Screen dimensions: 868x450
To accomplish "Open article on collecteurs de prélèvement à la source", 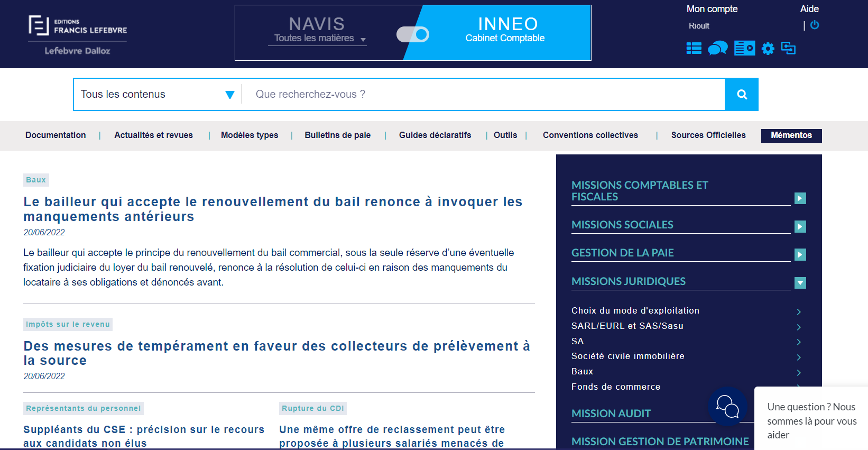I will pos(276,353).
